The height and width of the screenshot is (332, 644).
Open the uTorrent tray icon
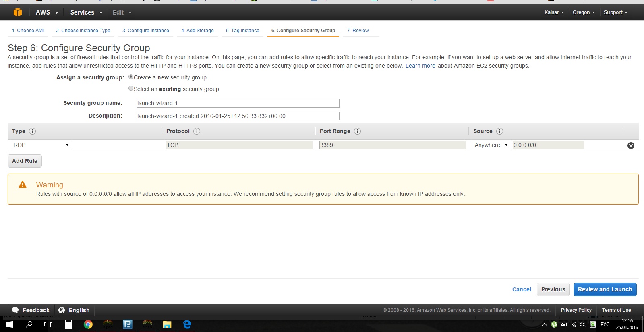click(554, 324)
